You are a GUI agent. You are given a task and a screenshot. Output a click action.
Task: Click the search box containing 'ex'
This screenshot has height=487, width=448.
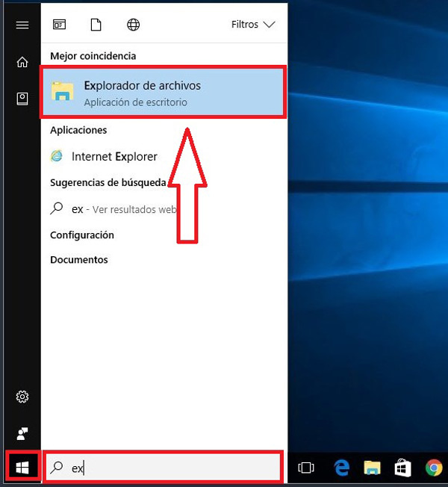pos(164,468)
